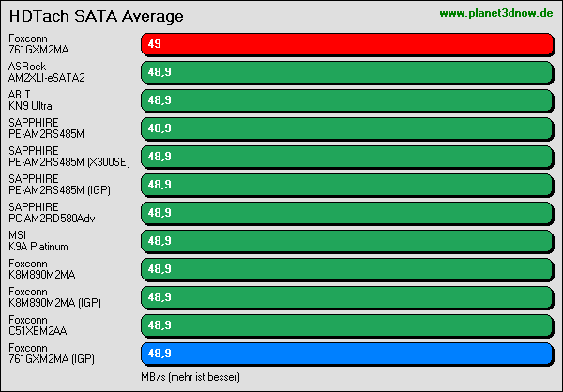The height and width of the screenshot is (392, 563).
Task: Click the HDTach SATA Average title
Action: click(x=97, y=17)
